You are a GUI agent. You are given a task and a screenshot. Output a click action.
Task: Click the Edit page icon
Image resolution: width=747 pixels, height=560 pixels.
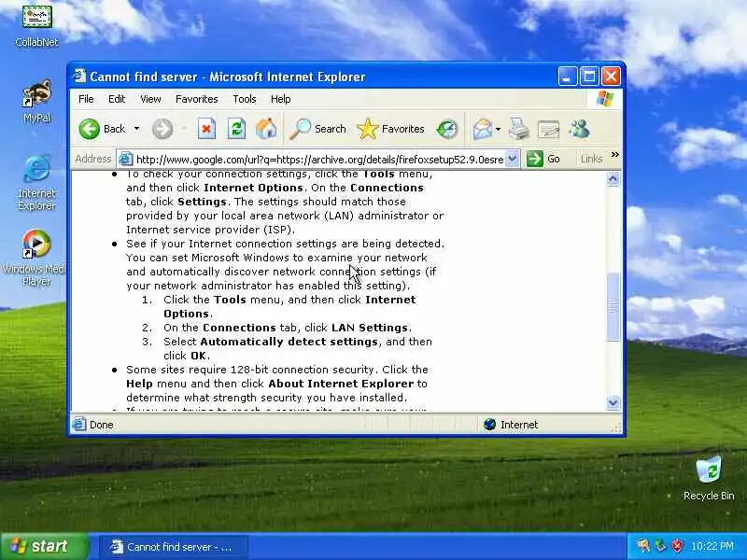coord(548,129)
